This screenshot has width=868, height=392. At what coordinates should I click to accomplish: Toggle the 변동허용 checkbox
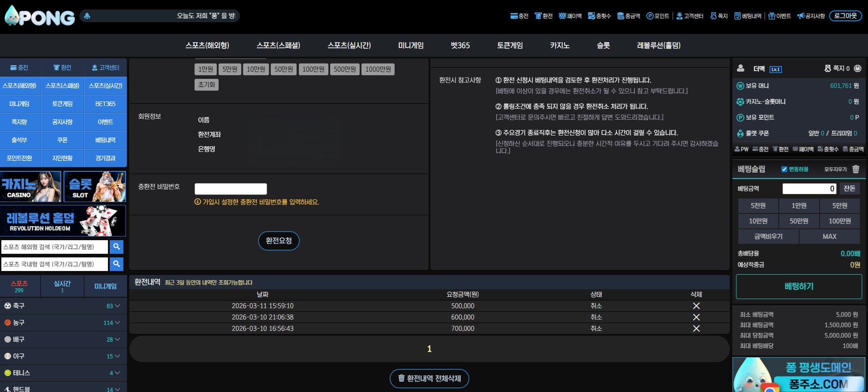pos(784,169)
